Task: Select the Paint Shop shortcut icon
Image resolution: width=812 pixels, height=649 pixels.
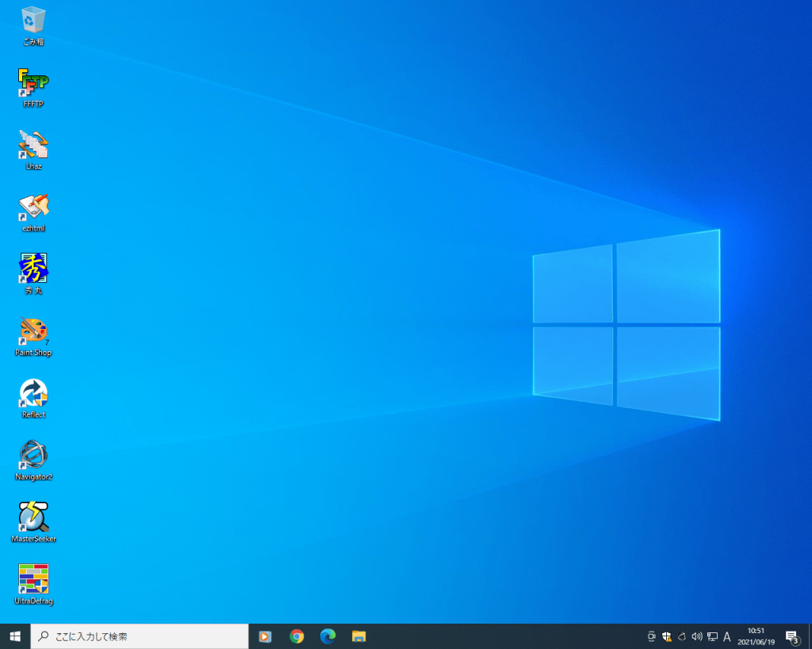Action: coord(33,337)
